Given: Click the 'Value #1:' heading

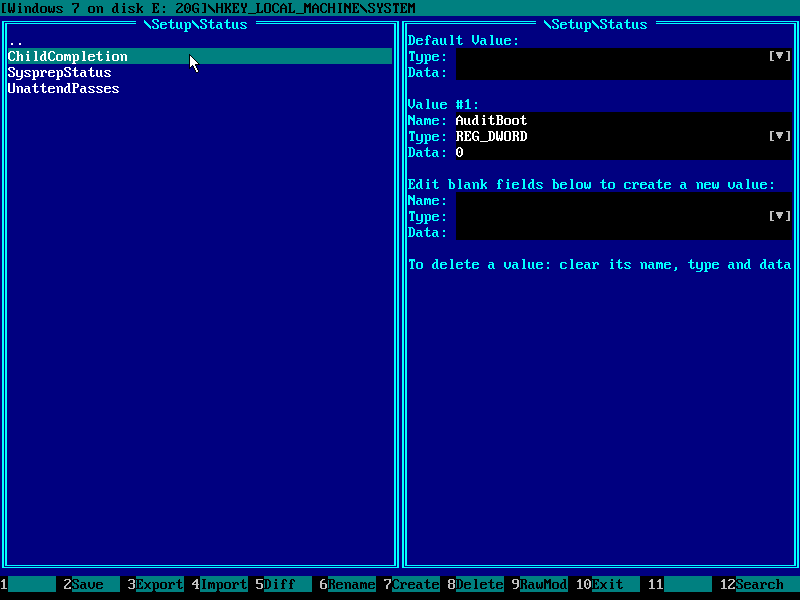Looking at the screenshot, I should [x=443, y=105].
